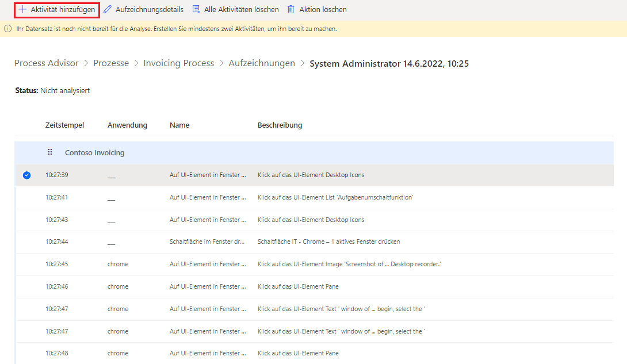Screen dimensions: 627x364
Task: Select the 10:27:44 Schaltfläche IT - Chrome row
Action: [x=328, y=242]
